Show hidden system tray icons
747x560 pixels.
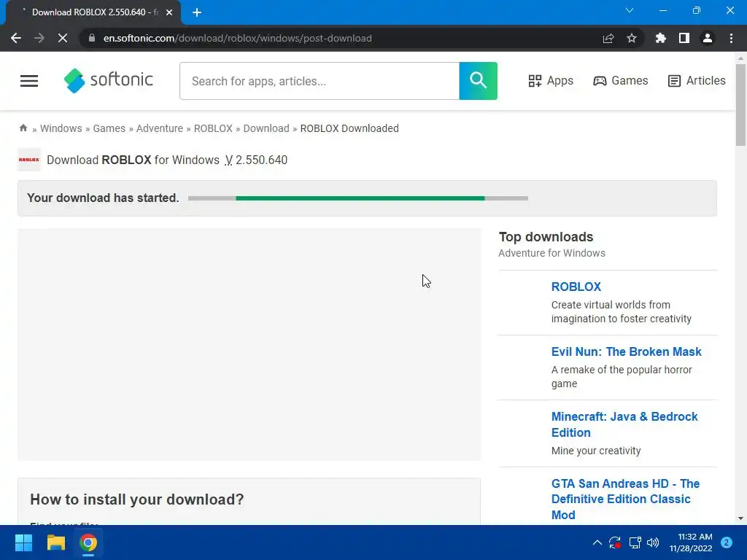tap(597, 542)
